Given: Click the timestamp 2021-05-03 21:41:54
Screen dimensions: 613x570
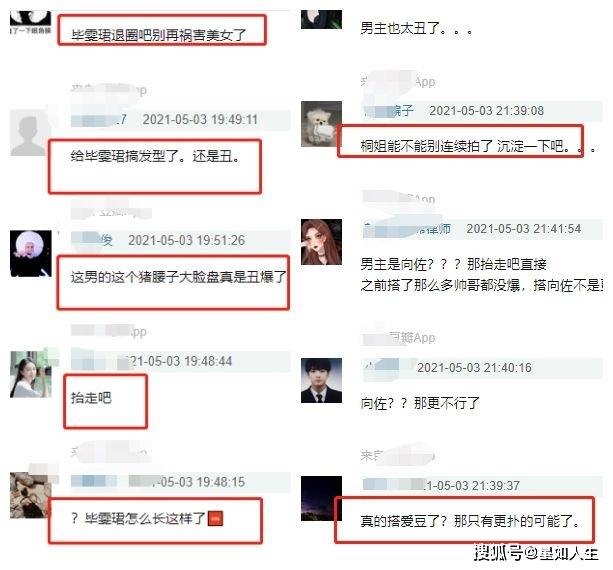Looking at the screenshot, I should coord(523,228).
